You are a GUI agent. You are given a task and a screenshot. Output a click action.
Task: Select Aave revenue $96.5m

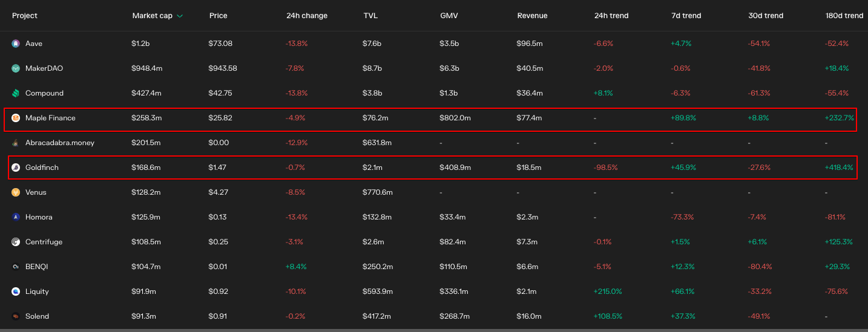[530, 44]
